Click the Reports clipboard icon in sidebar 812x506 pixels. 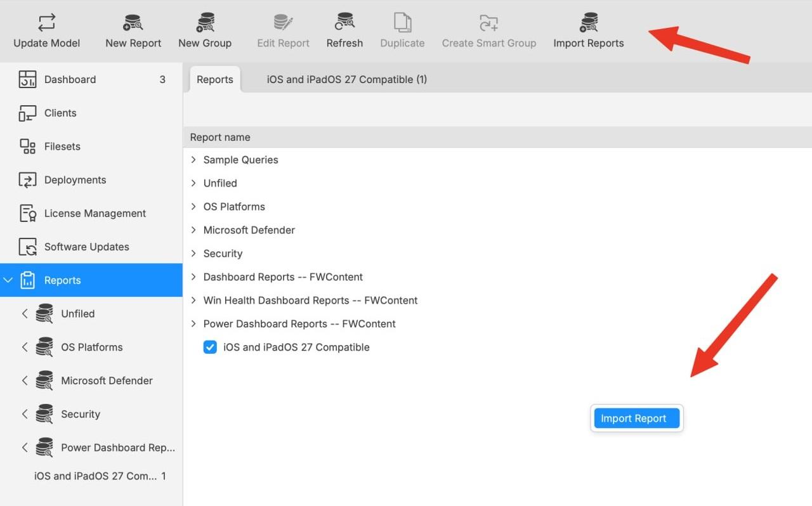[x=27, y=280]
